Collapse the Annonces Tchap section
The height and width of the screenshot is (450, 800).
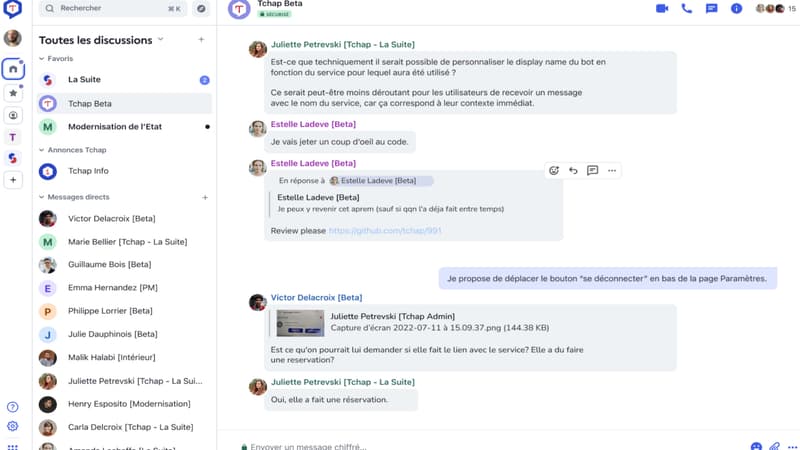(x=42, y=150)
